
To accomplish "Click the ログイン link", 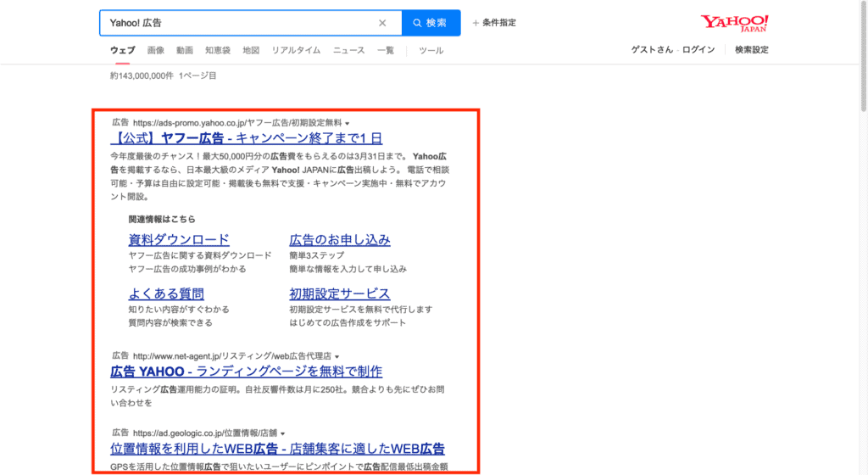I will pyautogui.click(x=698, y=50).
